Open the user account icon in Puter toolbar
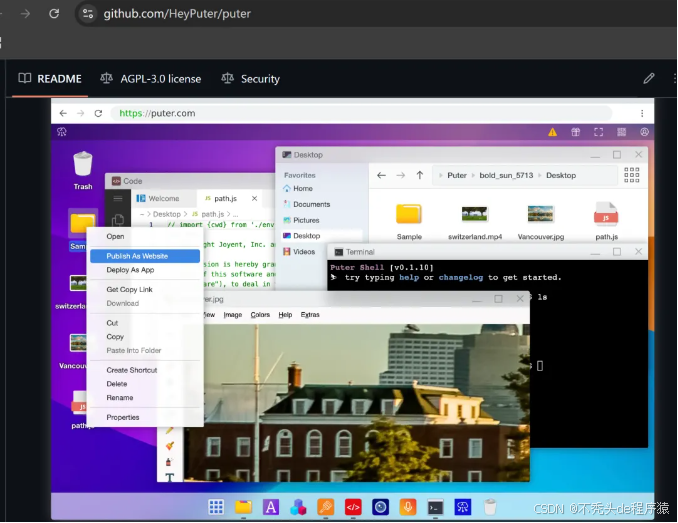Screen dimensions: 678x523 (644, 132)
